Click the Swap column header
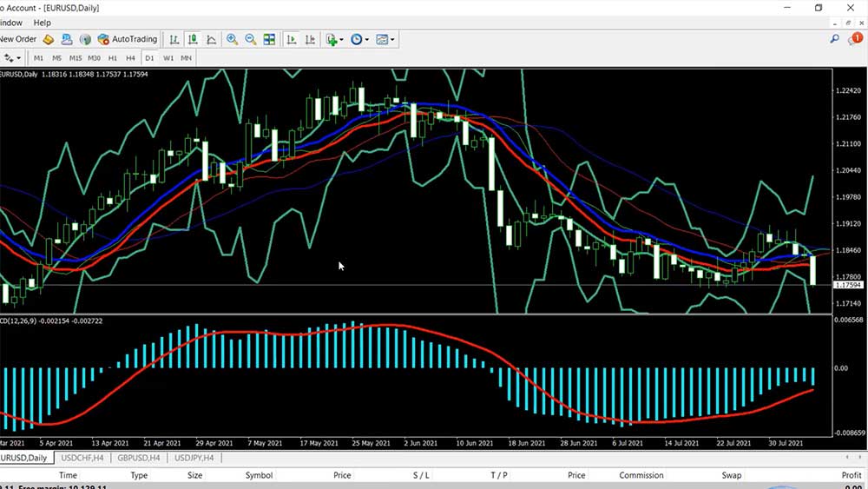868x489 pixels. pyautogui.click(x=731, y=475)
